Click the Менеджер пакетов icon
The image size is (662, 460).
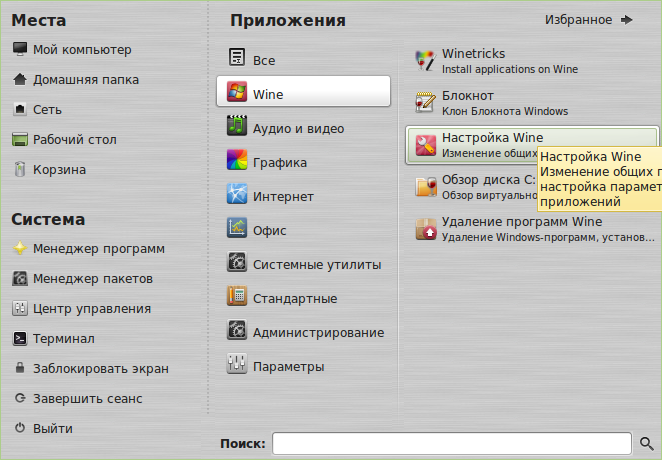20,279
